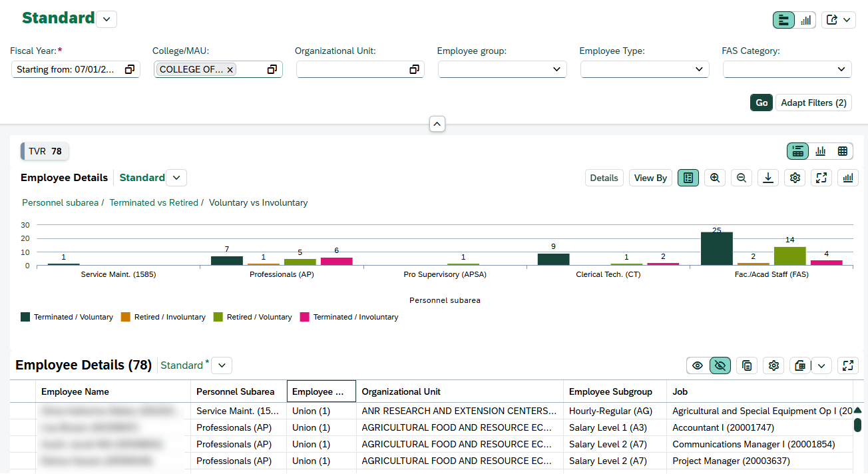Viewport: 868px width, 474px height.
Task: Open chart settings with the gear icon
Action: coord(795,178)
